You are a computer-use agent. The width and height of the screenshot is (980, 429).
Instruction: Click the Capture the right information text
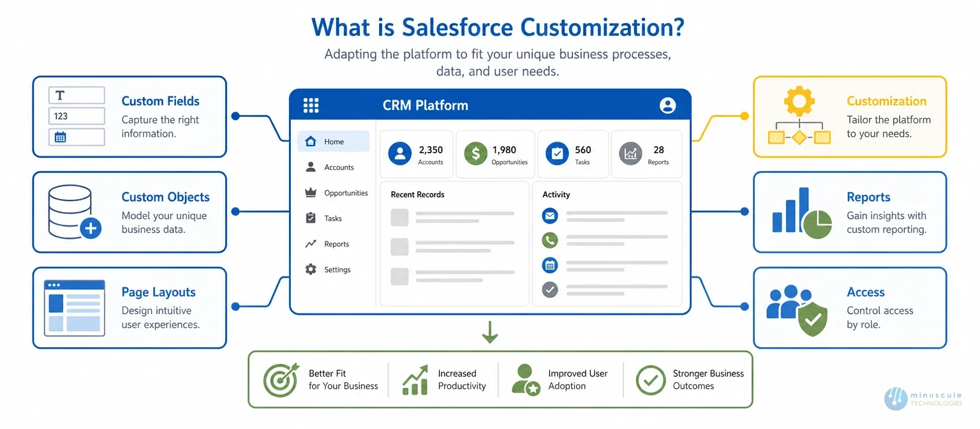160,127
